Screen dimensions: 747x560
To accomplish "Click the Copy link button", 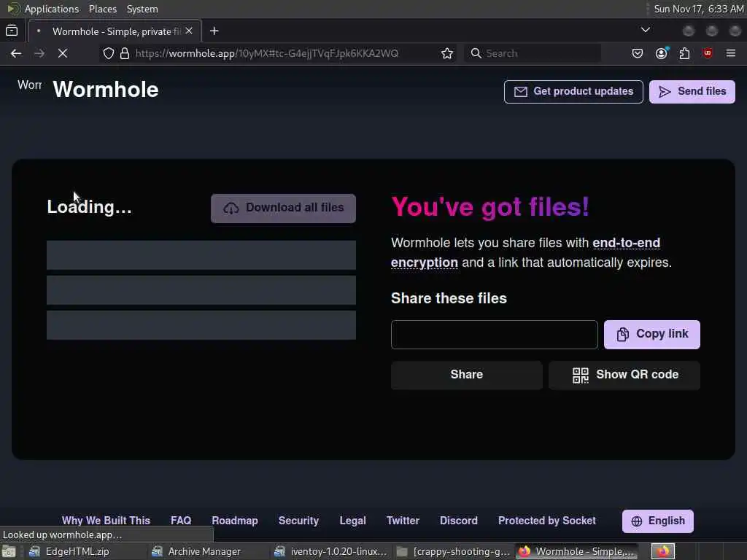I will [x=652, y=334].
